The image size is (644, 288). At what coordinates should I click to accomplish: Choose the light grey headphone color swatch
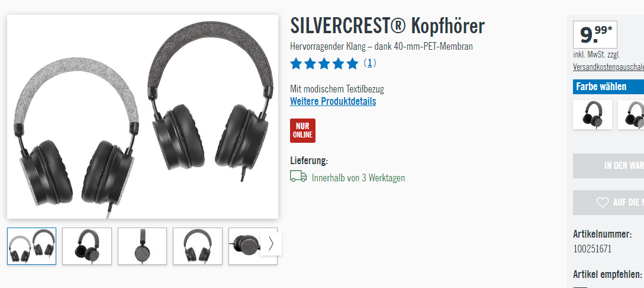click(x=631, y=115)
